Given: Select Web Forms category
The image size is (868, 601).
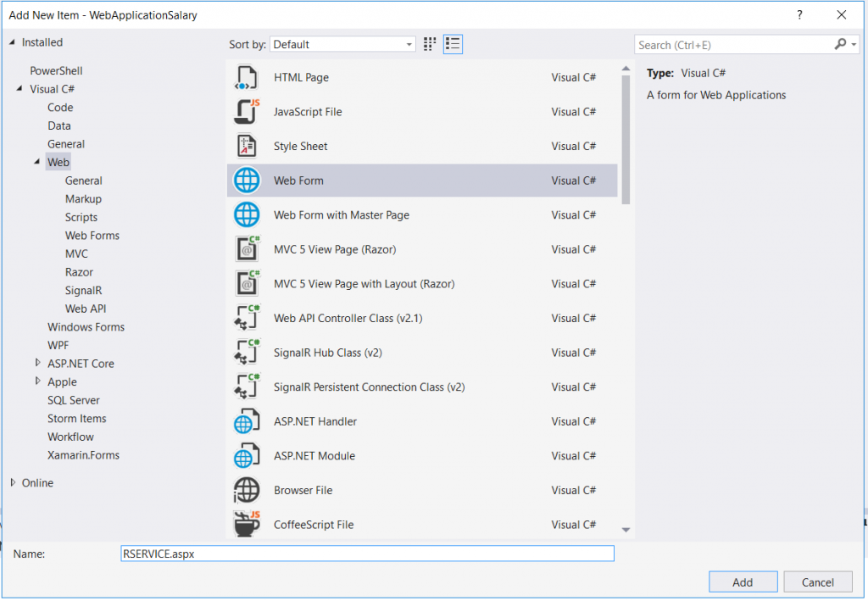Looking at the screenshot, I should point(92,235).
